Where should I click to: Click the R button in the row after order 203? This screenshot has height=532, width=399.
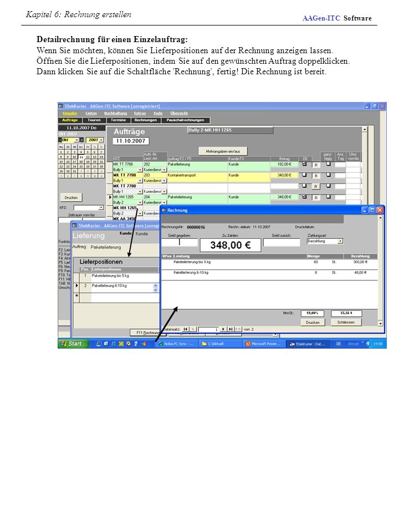point(315,187)
